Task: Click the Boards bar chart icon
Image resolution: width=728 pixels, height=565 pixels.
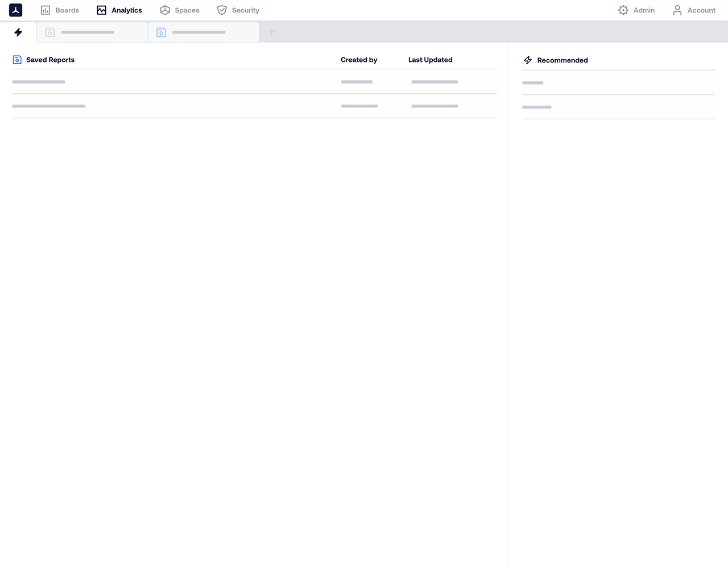Action: tap(45, 10)
